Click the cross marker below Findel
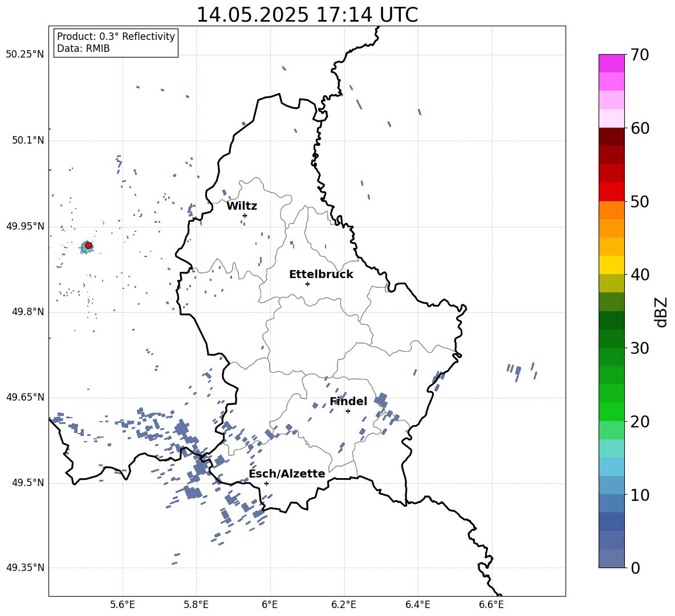This screenshot has width=675, height=616. pos(348,411)
